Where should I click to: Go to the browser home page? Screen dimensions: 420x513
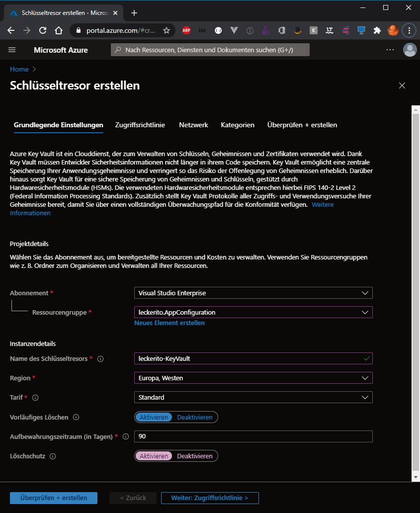coord(59,30)
